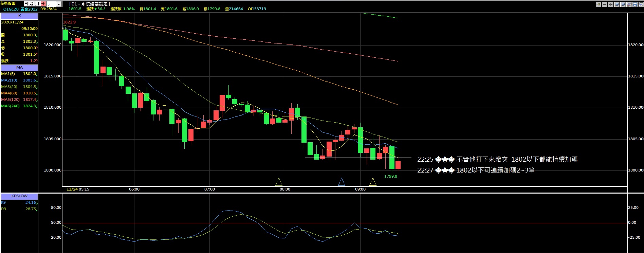This screenshot has width=644, height=253.
Task: Click the MA indicator panel header
Action: (x=19, y=67)
